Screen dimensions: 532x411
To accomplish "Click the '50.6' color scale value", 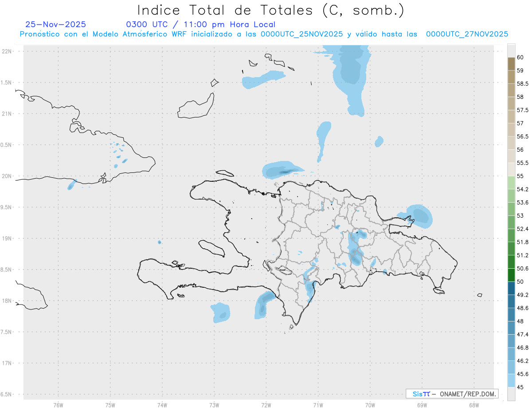I will point(522,269).
